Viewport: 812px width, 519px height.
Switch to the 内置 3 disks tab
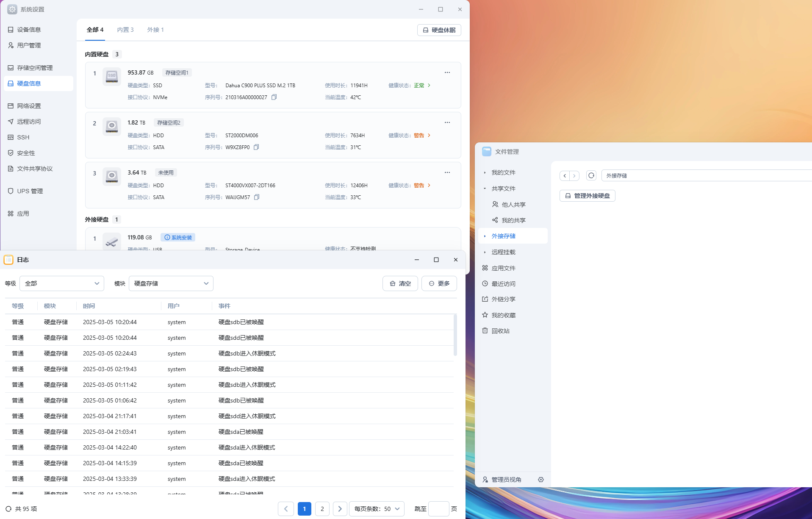pyautogui.click(x=125, y=30)
